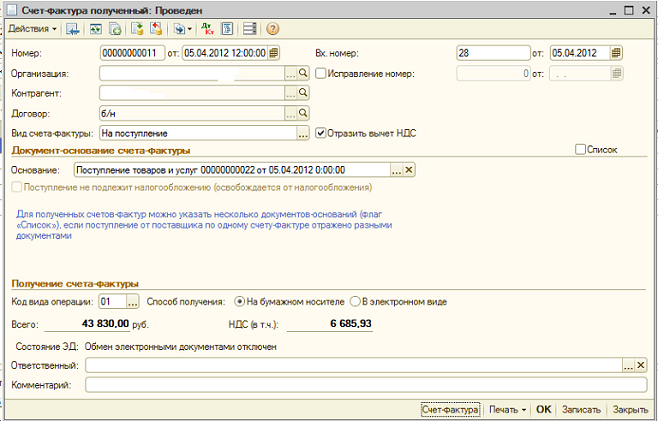Open calendar picker next to document date
The height and width of the screenshot is (421, 658).
point(274,53)
